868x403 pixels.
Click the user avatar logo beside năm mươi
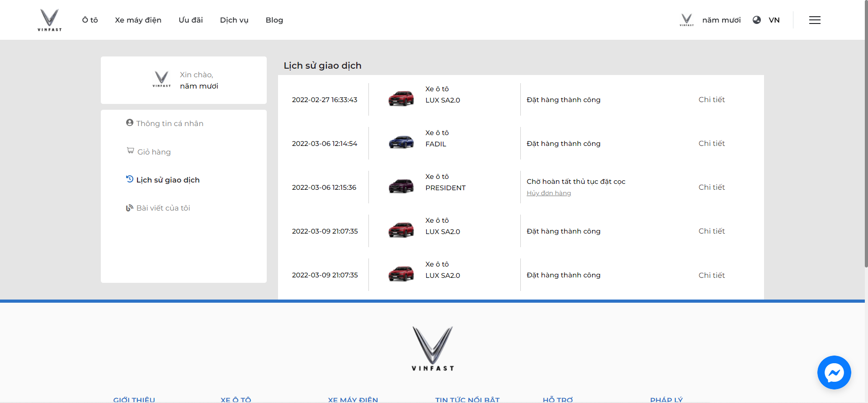[687, 20]
